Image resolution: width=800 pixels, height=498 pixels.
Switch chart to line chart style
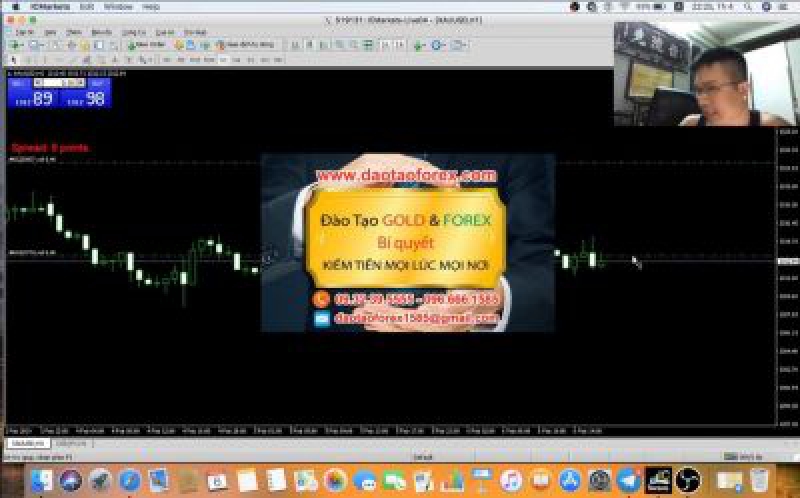pos(324,45)
